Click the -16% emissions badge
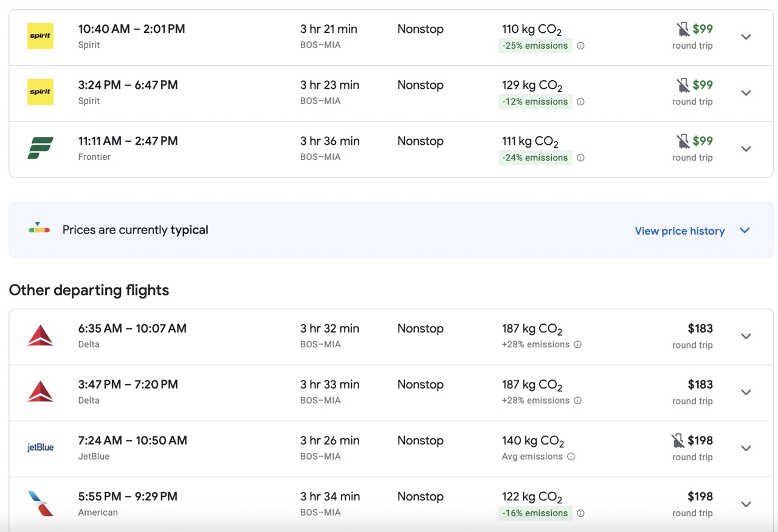 coord(535,513)
